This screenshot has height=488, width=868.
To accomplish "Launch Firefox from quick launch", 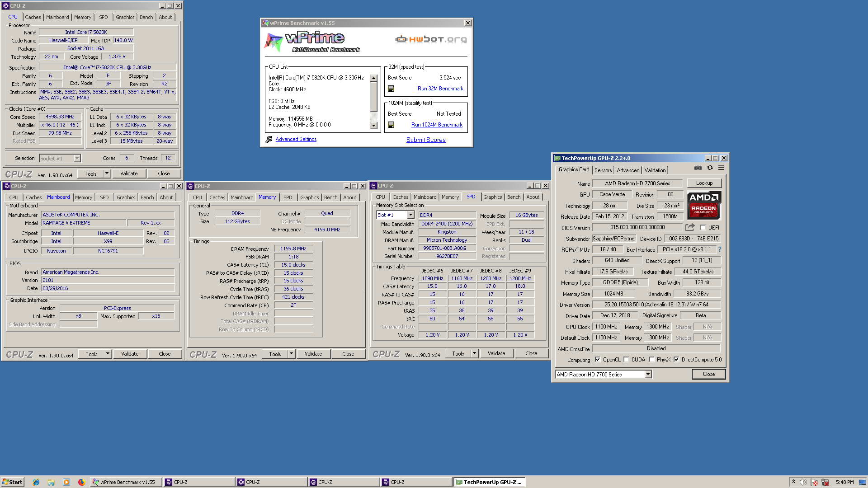I will 81,482.
